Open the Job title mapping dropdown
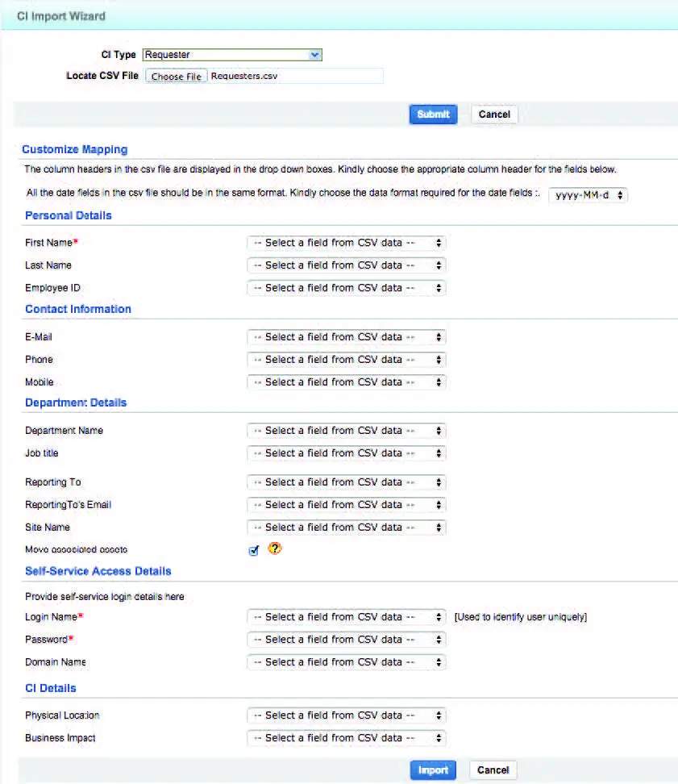This screenshot has height=784, width=678. 346,452
